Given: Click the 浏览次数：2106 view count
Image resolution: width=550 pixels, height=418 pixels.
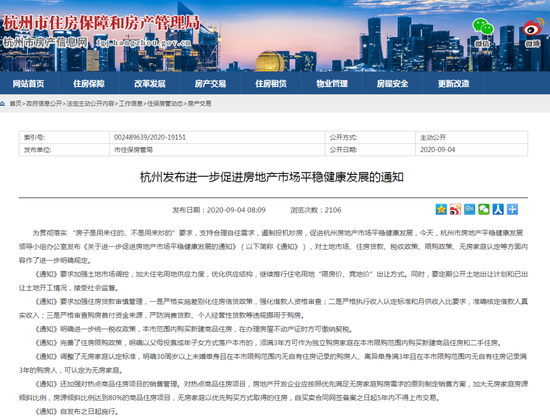Looking at the screenshot, I should tap(315, 210).
